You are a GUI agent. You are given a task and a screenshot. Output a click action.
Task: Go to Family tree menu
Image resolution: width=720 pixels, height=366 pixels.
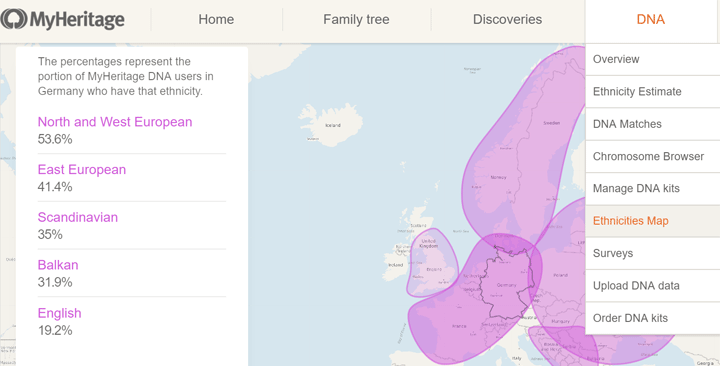click(x=356, y=19)
